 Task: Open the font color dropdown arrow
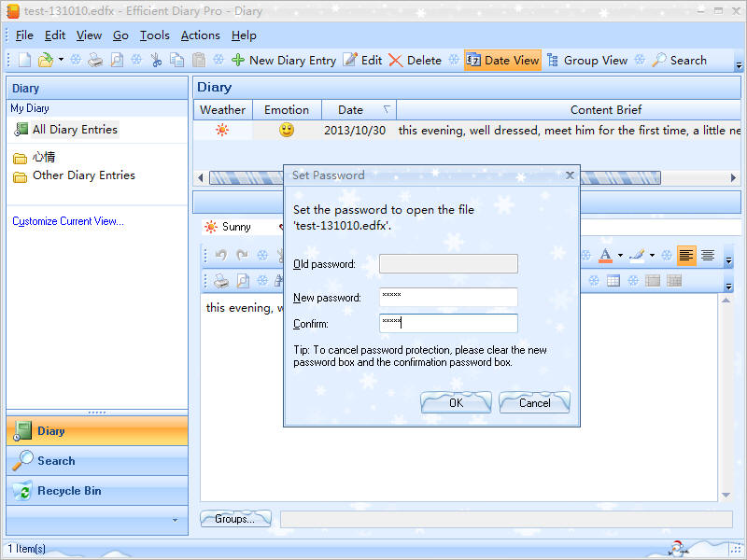pyautogui.click(x=620, y=255)
